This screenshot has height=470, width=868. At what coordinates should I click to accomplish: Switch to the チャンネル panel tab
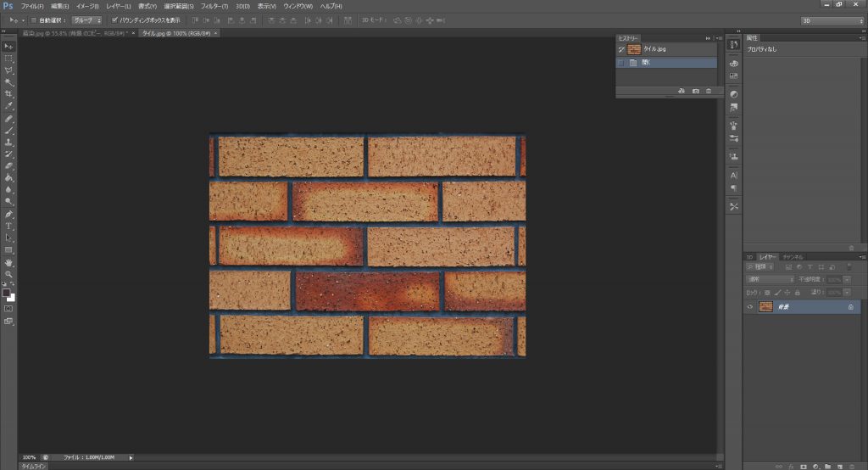[793, 256]
